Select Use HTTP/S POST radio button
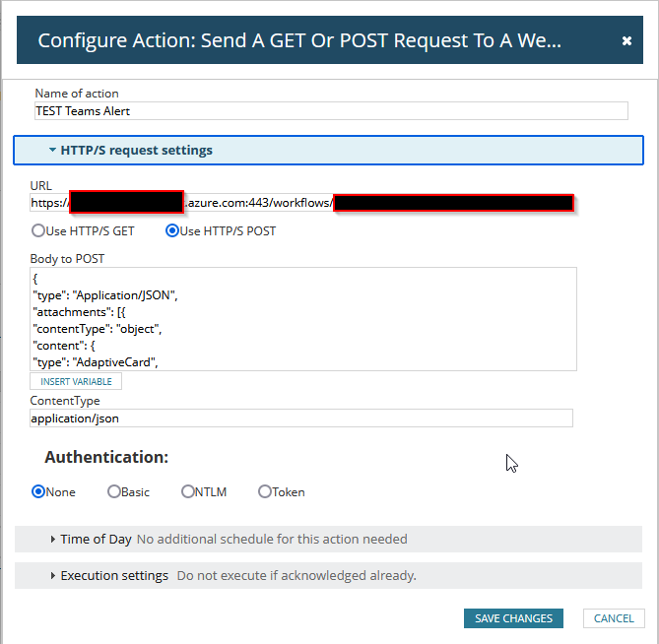 [172, 230]
